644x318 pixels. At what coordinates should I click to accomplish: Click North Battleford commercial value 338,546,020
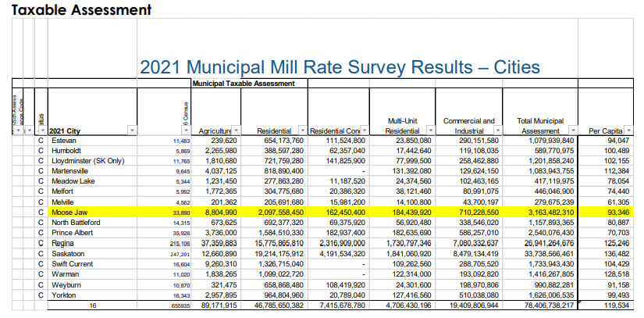[x=479, y=223]
